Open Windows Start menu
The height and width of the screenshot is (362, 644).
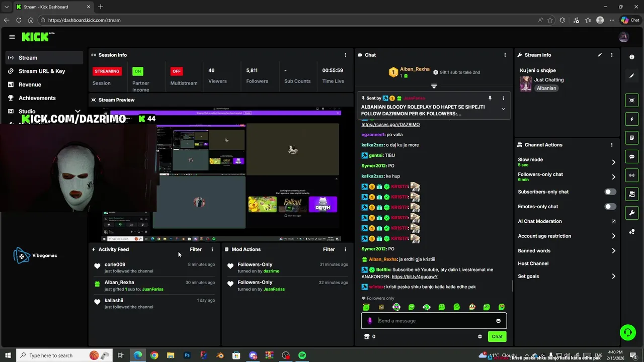8,355
